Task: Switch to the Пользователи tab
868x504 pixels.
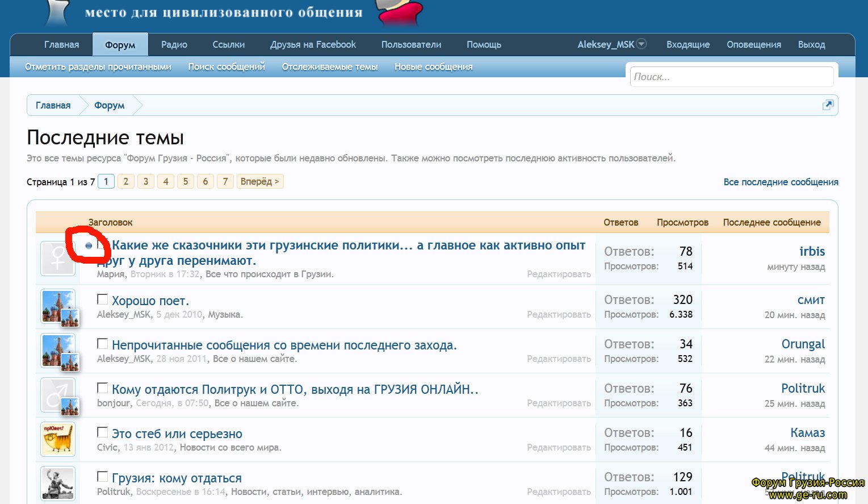Action: point(411,45)
